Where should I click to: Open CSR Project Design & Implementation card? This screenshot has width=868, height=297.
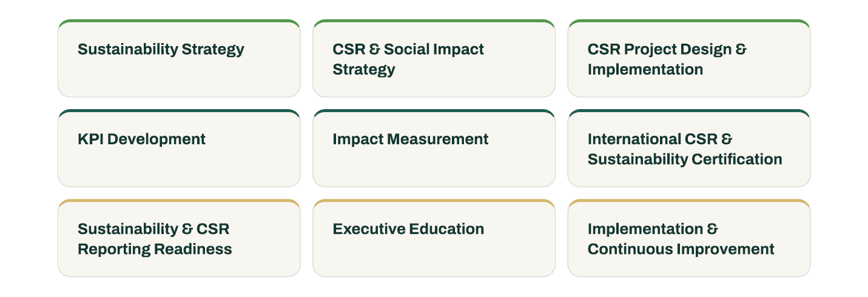click(x=689, y=58)
